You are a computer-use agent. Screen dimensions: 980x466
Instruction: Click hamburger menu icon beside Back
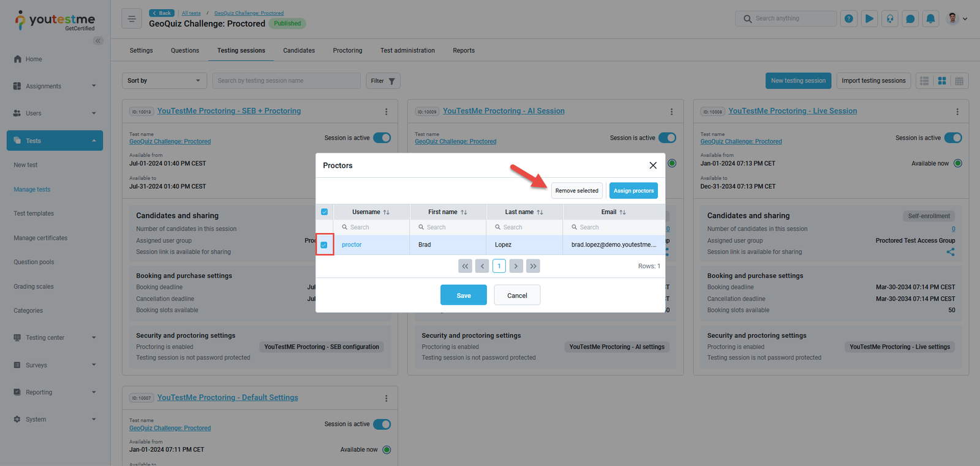click(x=132, y=19)
